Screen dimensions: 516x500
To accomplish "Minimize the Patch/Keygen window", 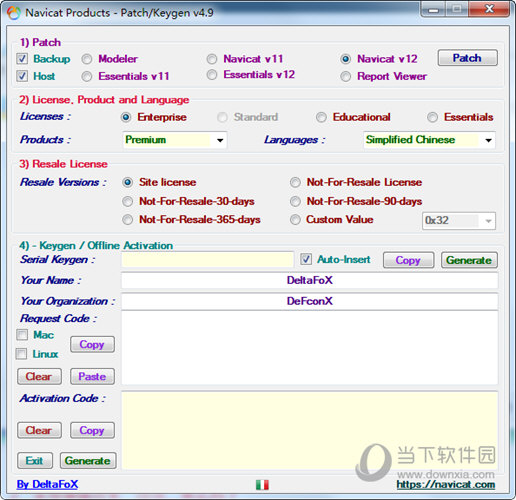I will coord(433,9).
